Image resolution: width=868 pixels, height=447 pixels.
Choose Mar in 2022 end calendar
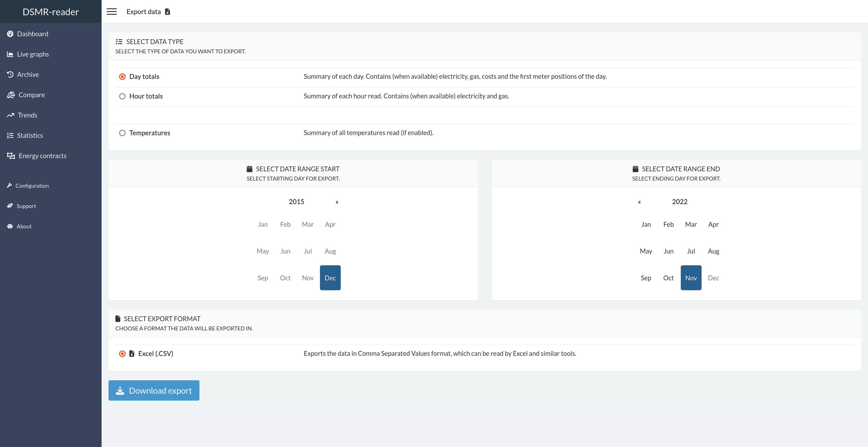pyautogui.click(x=691, y=224)
